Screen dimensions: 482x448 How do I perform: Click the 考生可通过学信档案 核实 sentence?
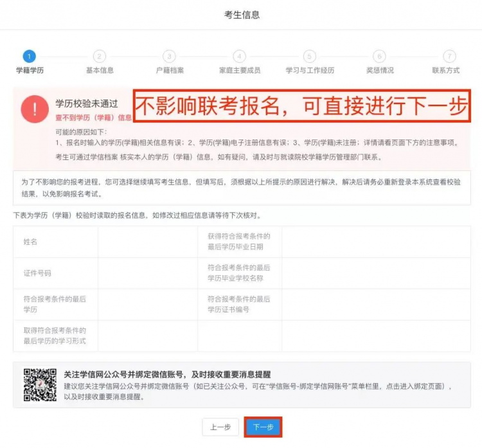click(219, 157)
